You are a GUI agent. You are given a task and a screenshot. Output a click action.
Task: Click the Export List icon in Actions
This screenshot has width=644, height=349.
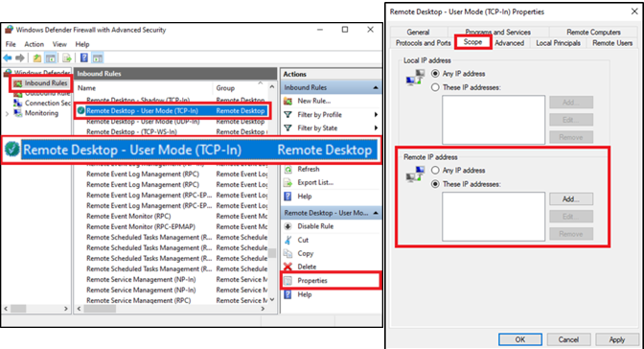287,182
